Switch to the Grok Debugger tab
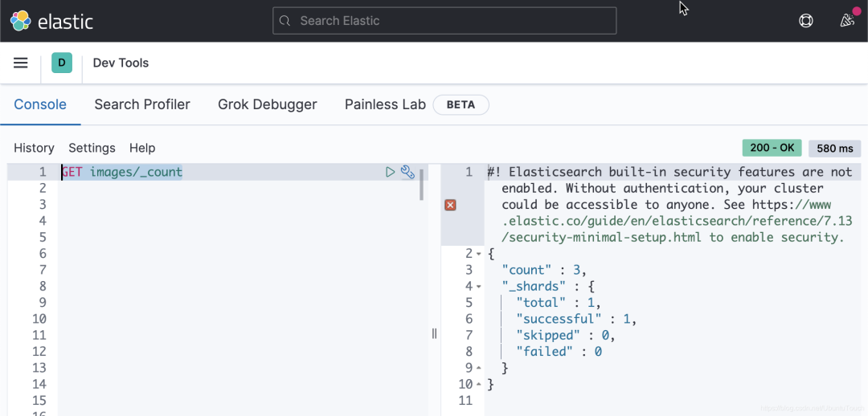Screen dimensions: 868x416 click(268, 104)
